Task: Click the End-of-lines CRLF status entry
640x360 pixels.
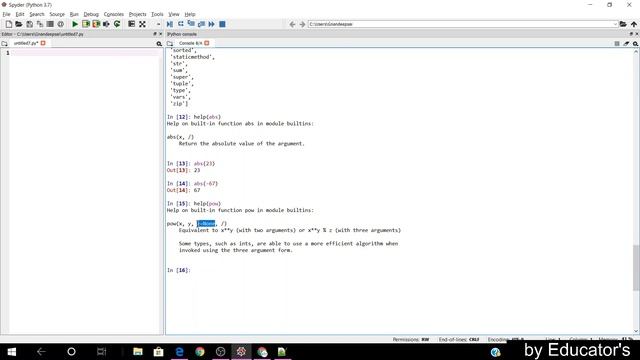Action: (x=459, y=340)
